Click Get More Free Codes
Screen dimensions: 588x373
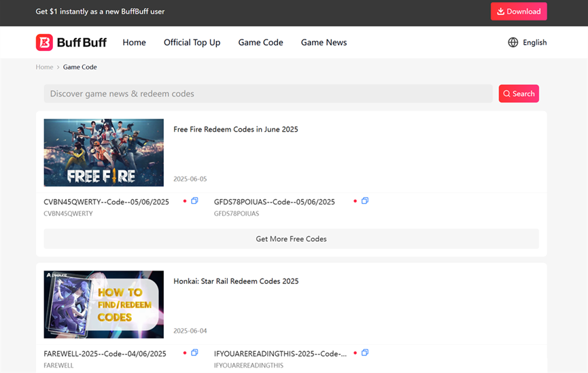(x=292, y=238)
